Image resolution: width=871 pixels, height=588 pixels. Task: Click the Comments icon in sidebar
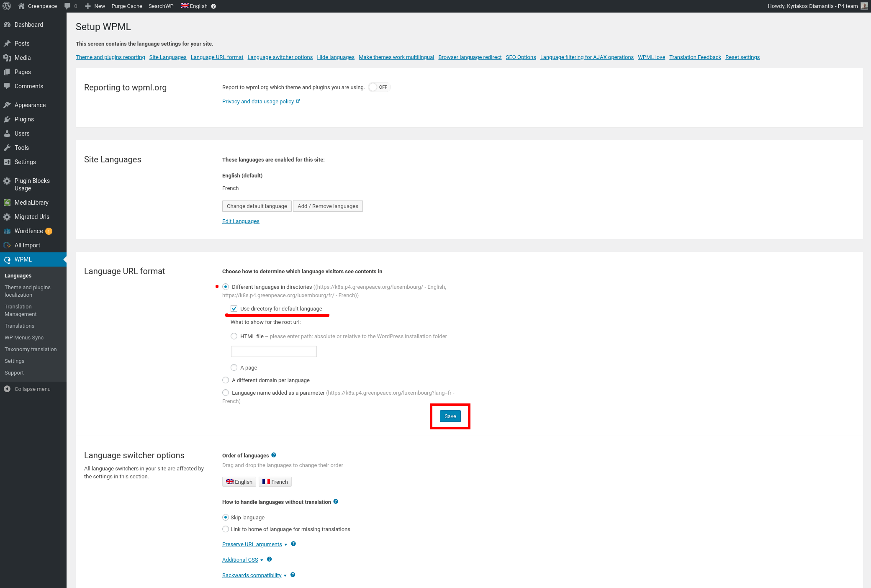point(7,86)
